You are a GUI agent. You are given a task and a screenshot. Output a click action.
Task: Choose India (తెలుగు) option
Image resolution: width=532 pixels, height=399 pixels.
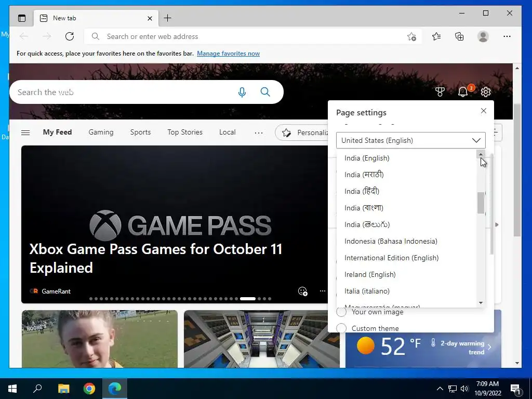(x=406, y=224)
